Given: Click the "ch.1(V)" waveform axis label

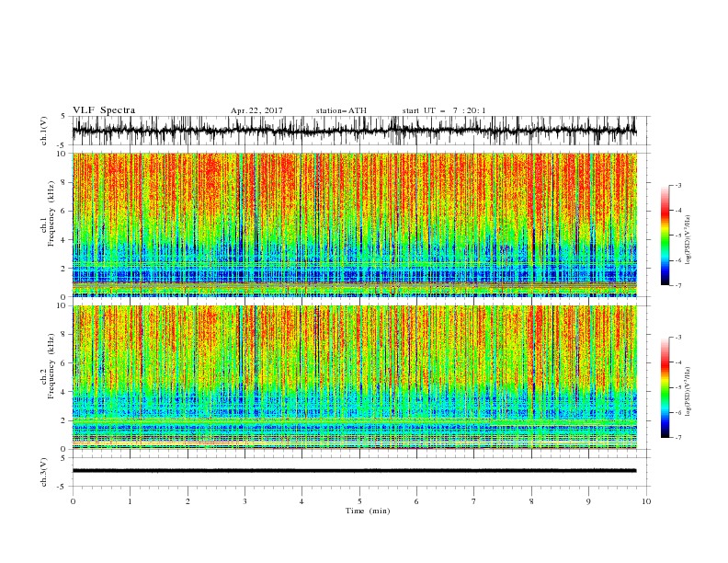Looking at the screenshot, I should (44, 131).
